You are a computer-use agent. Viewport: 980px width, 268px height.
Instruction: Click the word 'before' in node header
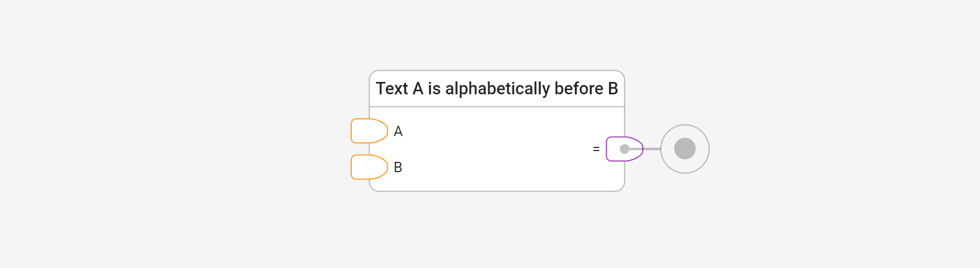pos(579,89)
